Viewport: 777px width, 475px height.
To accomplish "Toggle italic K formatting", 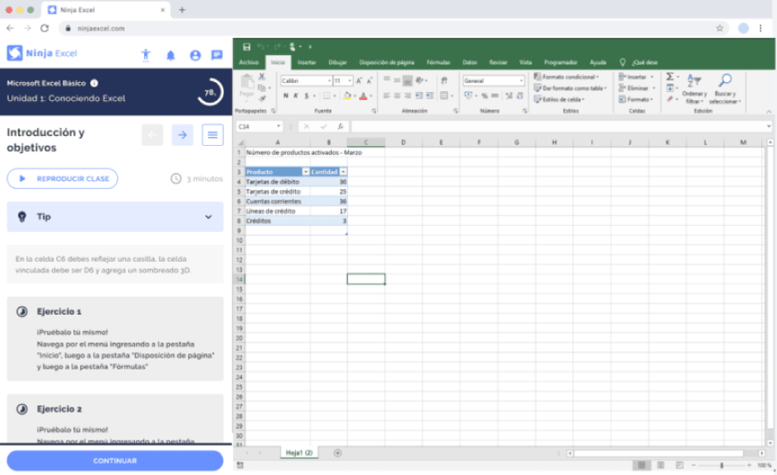I will click(x=296, y=96).
